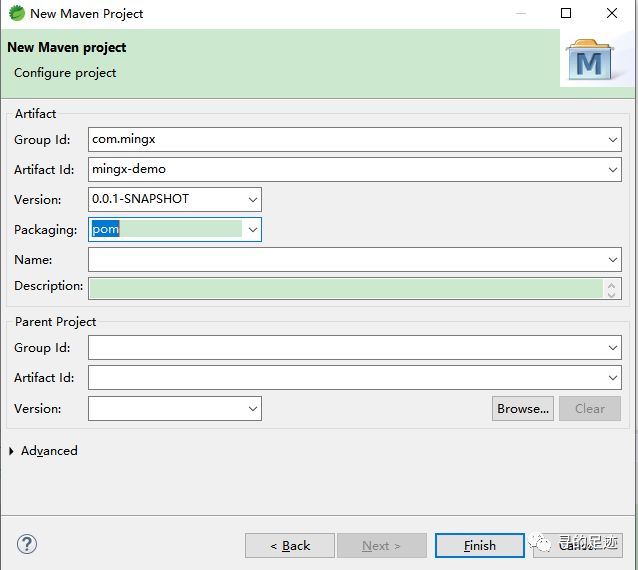Cancel the New Maven Project dialog

point(578,545)
